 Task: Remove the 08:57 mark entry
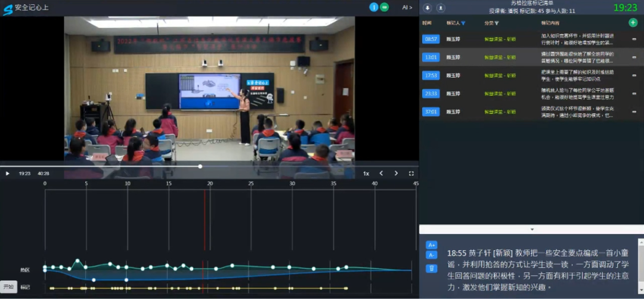pyautogui.click(x=633, y=39)
